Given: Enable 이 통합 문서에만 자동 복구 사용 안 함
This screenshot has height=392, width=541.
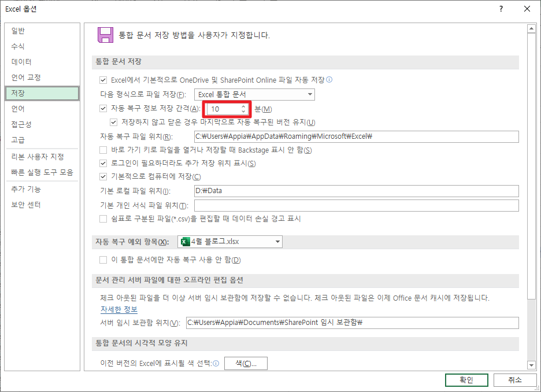Looking at the screenshot, I should point(103,260).
